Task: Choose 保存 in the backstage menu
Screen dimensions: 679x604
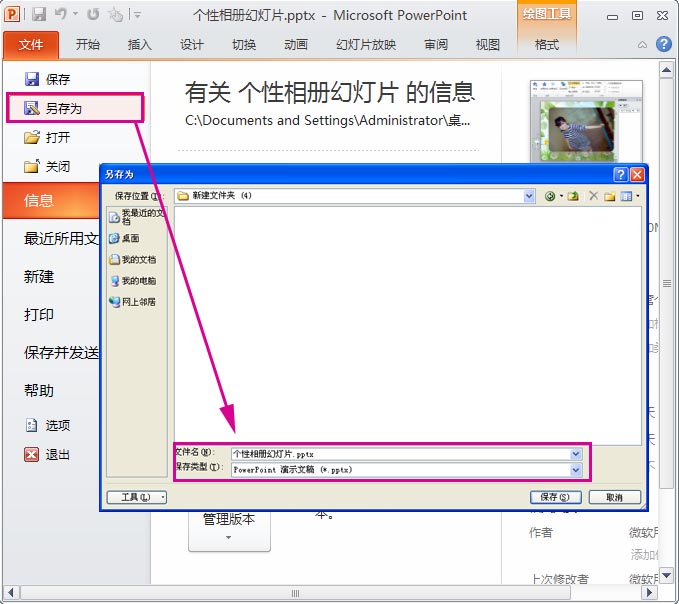Action: pos(48,79)
